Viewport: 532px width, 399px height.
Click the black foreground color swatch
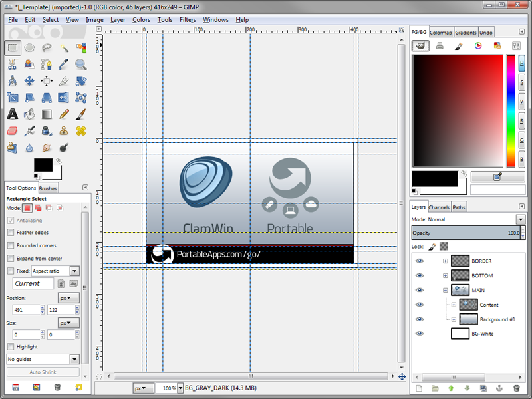pyautogui.click(x=43, y=165)
